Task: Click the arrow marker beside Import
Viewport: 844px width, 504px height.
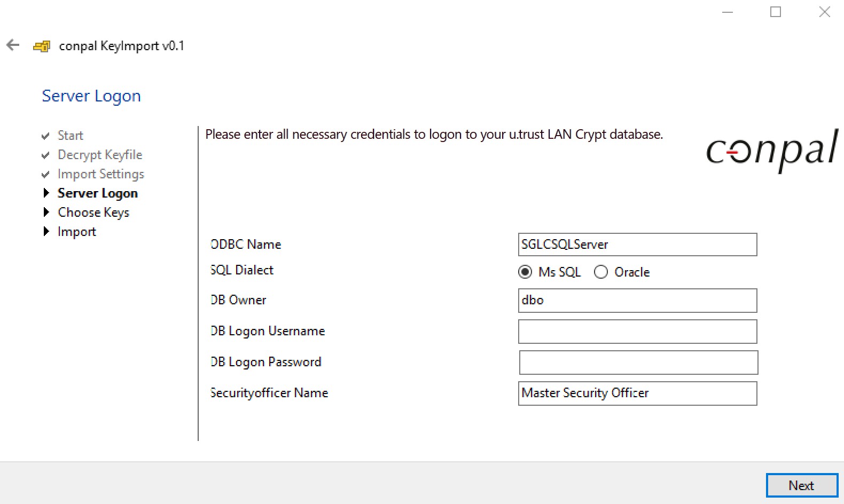Action: pyautogui.click(x=46, y=231)
